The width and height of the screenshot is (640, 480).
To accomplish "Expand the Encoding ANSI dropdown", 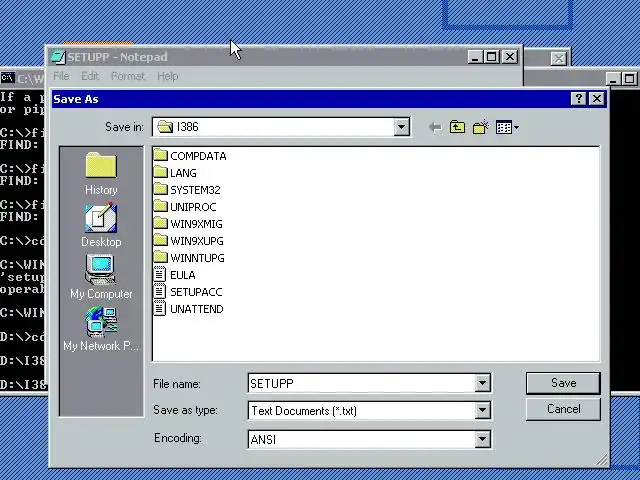I will (482, 439).
